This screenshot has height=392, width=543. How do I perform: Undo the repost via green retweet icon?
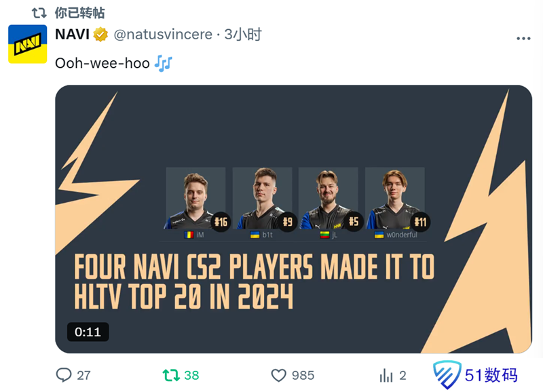click(x=170, y=375)
